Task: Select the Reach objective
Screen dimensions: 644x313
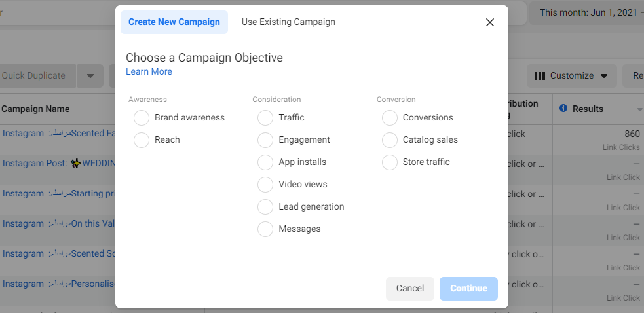Action: click(x=142, y=139)
